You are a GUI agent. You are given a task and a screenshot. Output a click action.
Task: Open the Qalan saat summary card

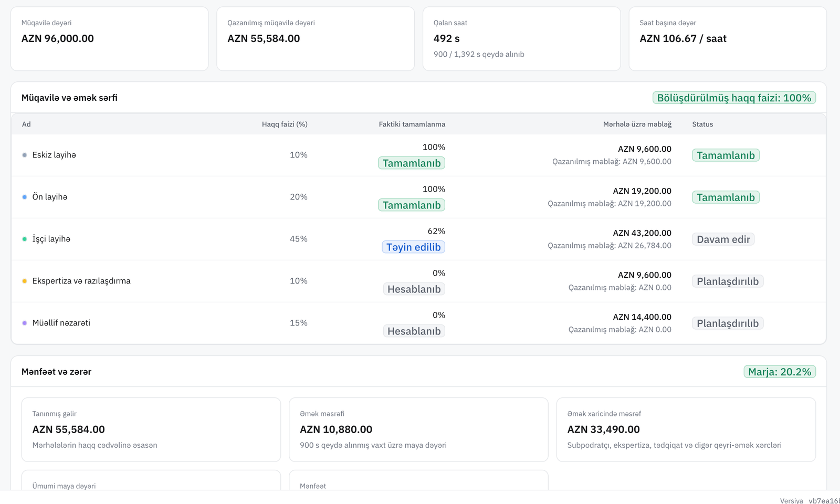coord(522,39)
